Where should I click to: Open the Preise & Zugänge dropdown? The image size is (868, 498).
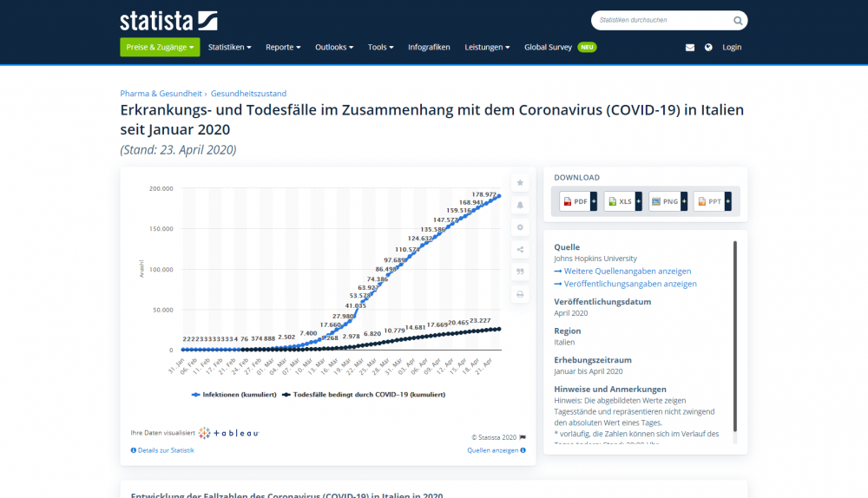pos(160,48)
